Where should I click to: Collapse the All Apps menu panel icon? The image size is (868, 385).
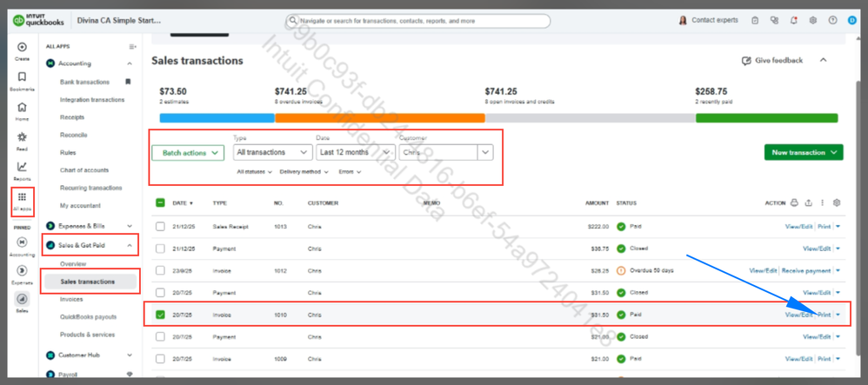click(133, 46)
